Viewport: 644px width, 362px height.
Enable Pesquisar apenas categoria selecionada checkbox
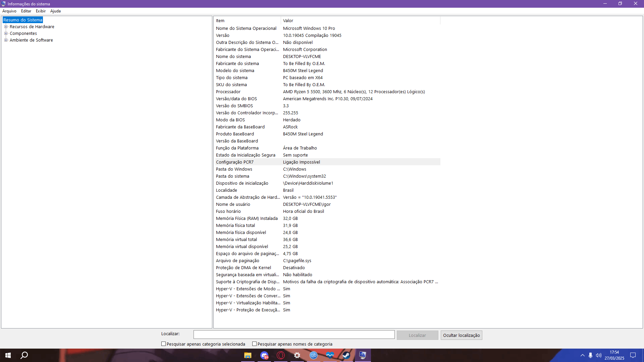164,344
